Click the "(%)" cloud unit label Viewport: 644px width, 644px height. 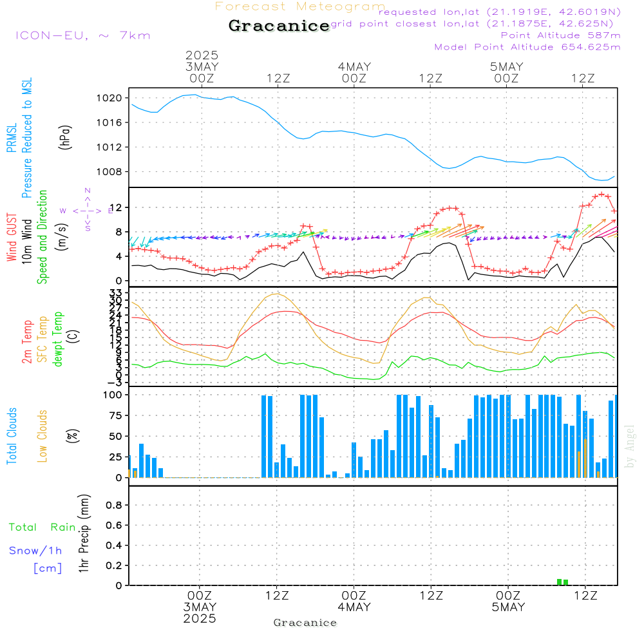(x=72, y=436)
